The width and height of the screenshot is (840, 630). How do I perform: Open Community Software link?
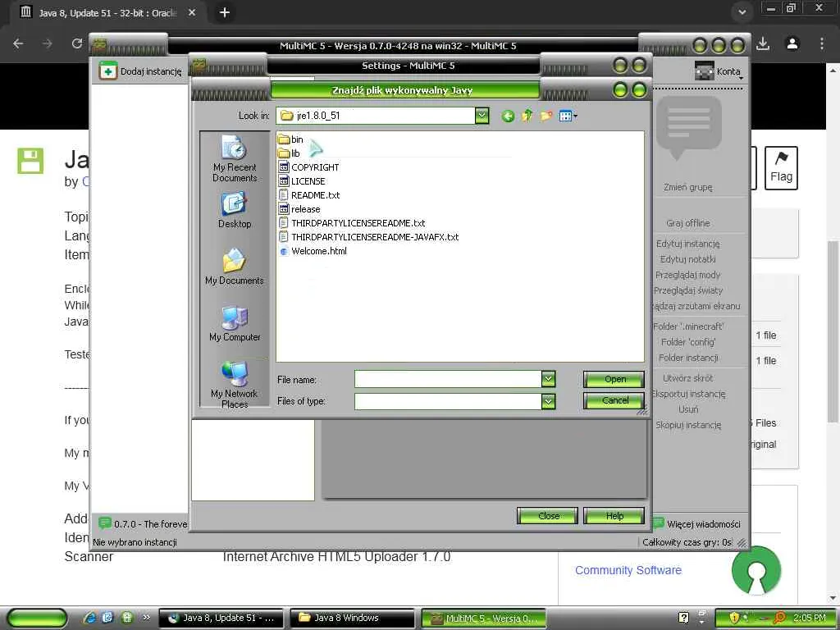coord(628,570)
